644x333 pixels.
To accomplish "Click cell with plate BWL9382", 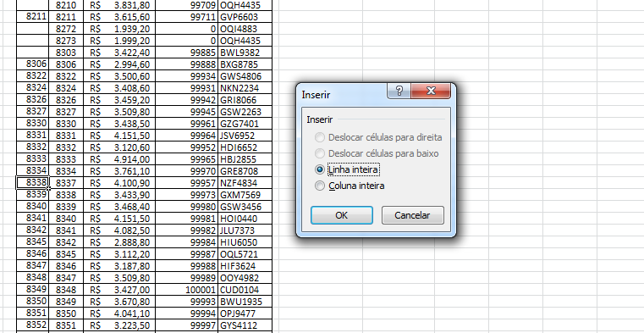I will (245, 53).
